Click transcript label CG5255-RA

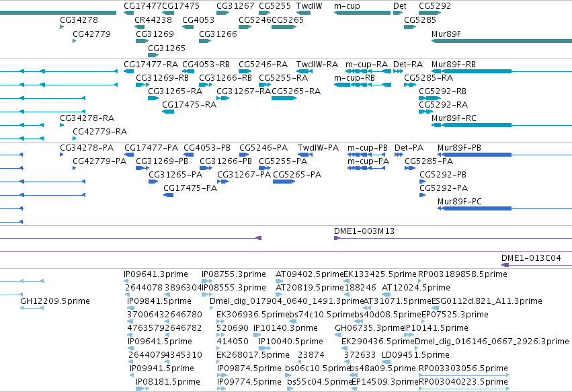point(284,78)
